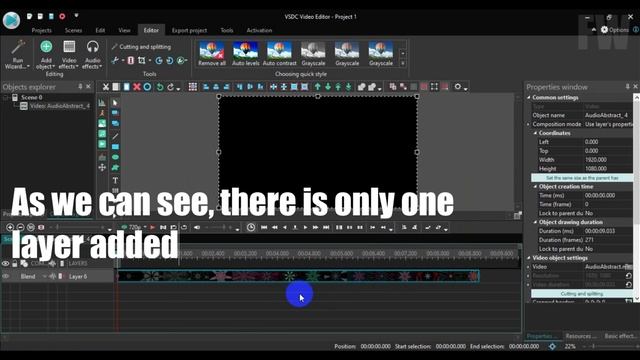Click the red preview play icon near 720p
Image resolution: width=640 pixels, height=360 pixels.
pos(152,227)
